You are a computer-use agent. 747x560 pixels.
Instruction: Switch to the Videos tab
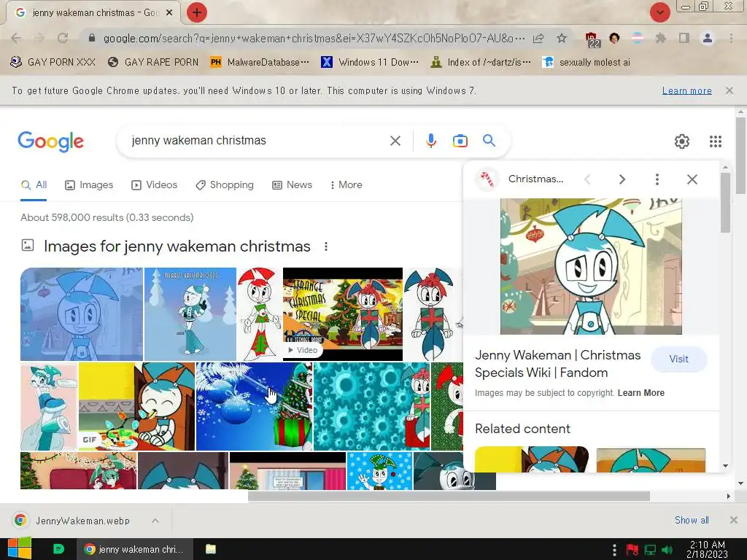[x=155, y=184]
